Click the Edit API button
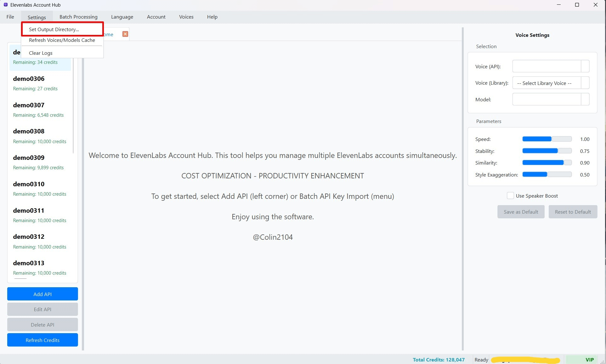 pos(42,309)
